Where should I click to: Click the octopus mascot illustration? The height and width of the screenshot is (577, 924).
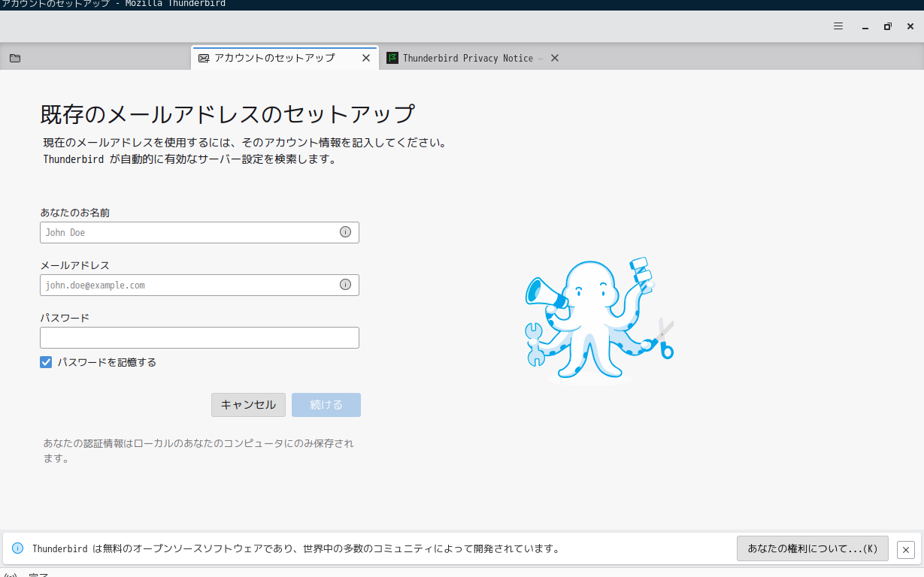click(x=598, y=322)
